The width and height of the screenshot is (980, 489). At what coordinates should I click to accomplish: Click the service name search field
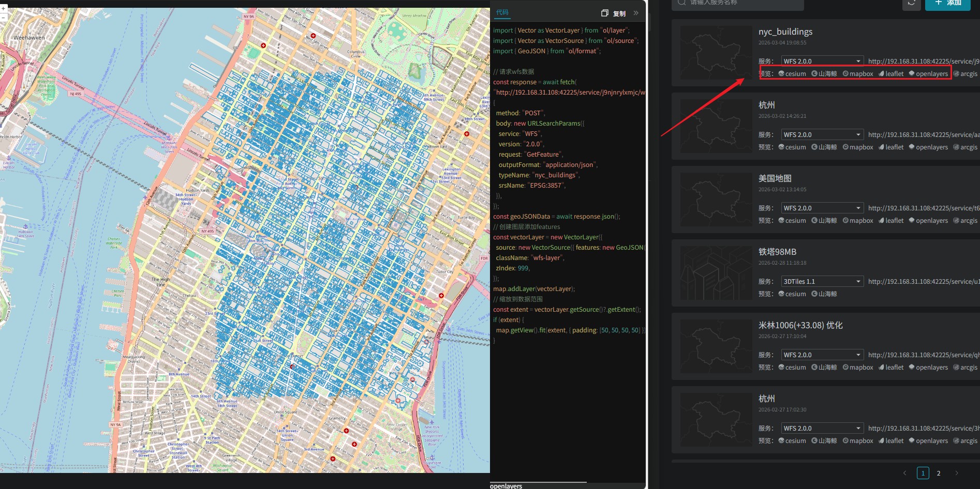coord(740,4)
